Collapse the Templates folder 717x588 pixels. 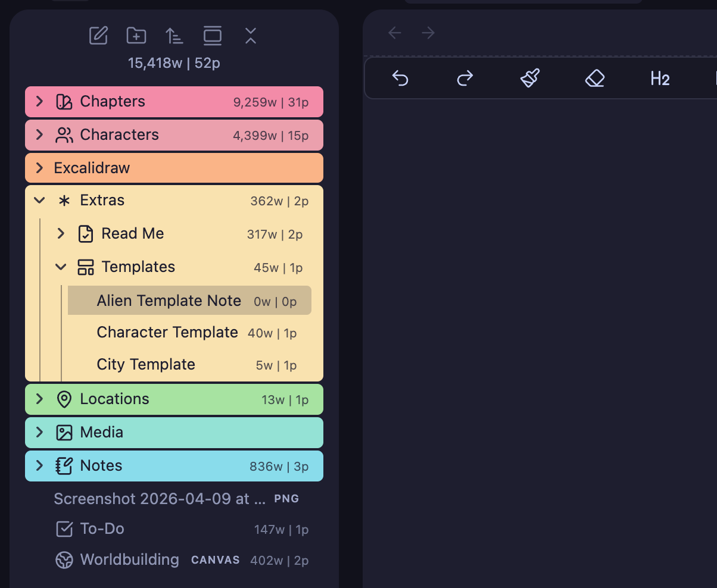click(x=60, y=267)
